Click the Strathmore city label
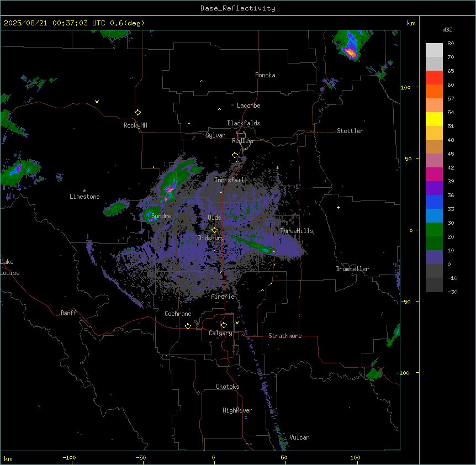Screen dimensions: 476x465 point(285,336)
